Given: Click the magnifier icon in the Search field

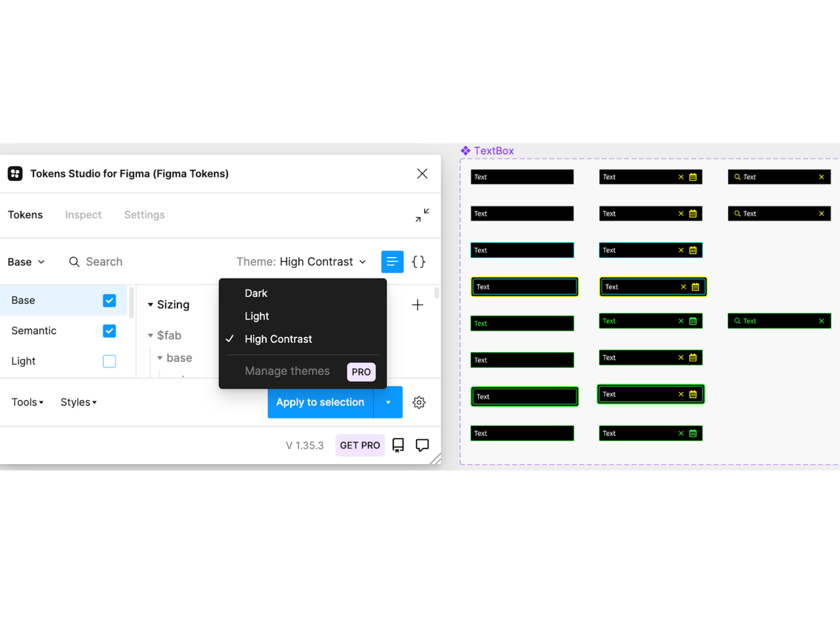Looking at the screenshot, I should pyautogui.click(x=75, y=262).
